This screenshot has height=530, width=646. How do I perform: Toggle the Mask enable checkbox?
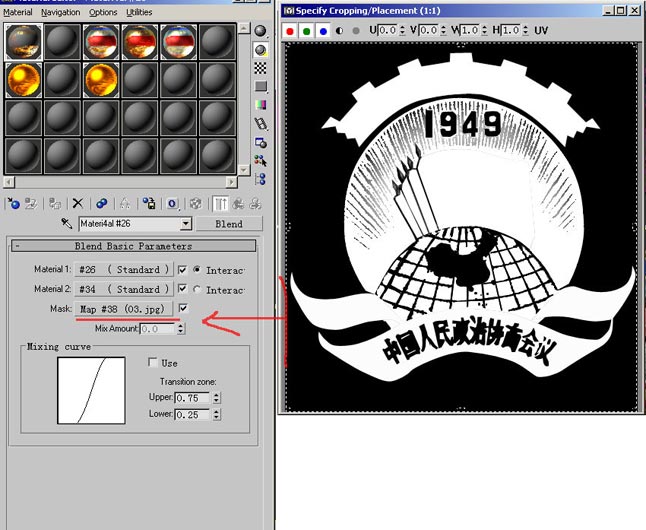[183, 308]
